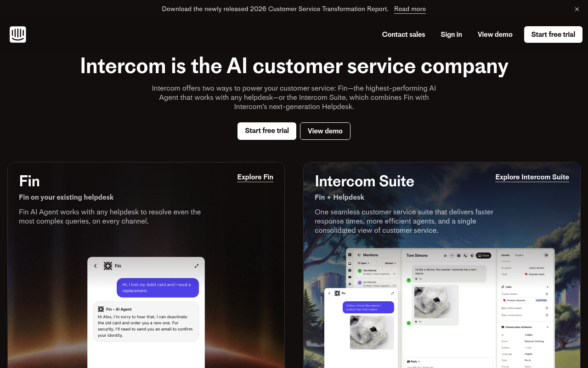
Task: Click Read more in the top banner
Action: (x=410, y=9)
